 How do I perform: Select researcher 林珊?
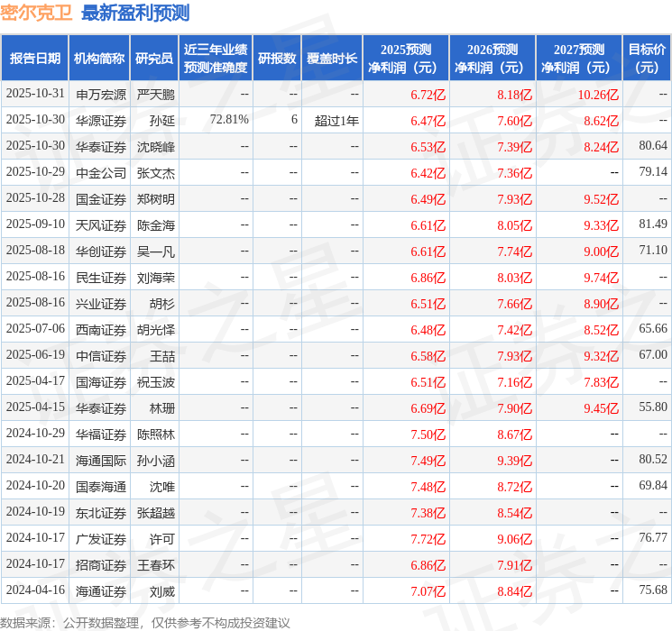click(162, 407)
